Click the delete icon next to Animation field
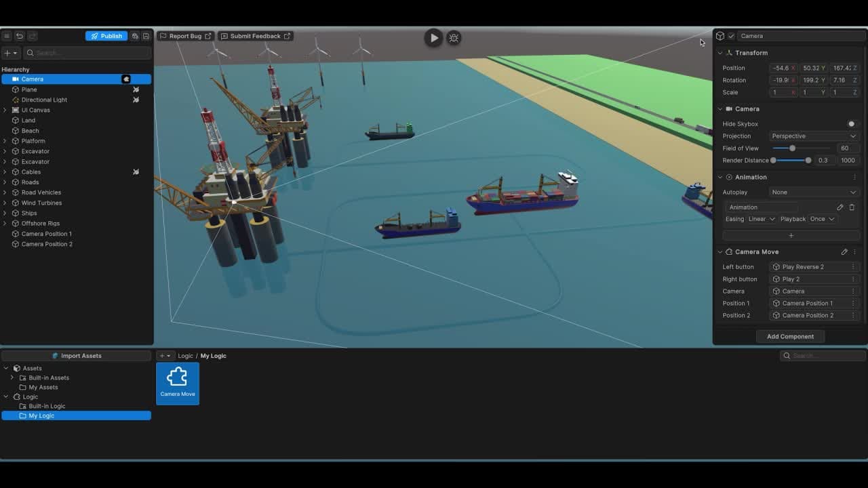 (852, 207)
